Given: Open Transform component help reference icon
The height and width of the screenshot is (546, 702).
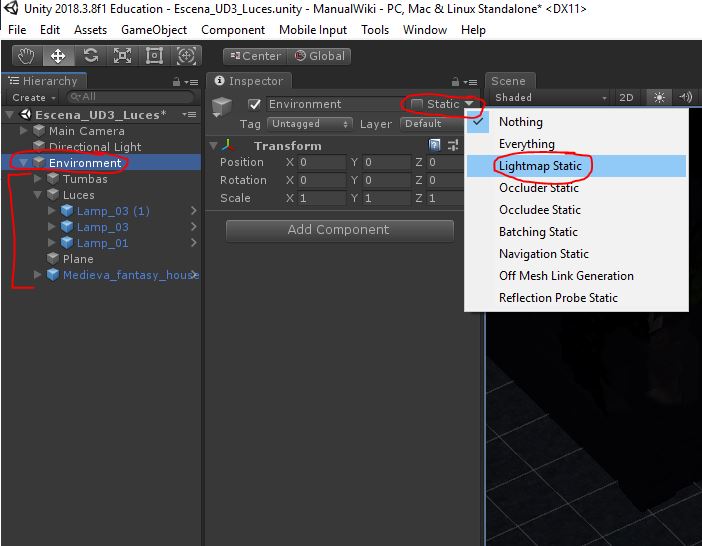Looking at the screenshot, I should pyautogui.click(x=434, y=145).
